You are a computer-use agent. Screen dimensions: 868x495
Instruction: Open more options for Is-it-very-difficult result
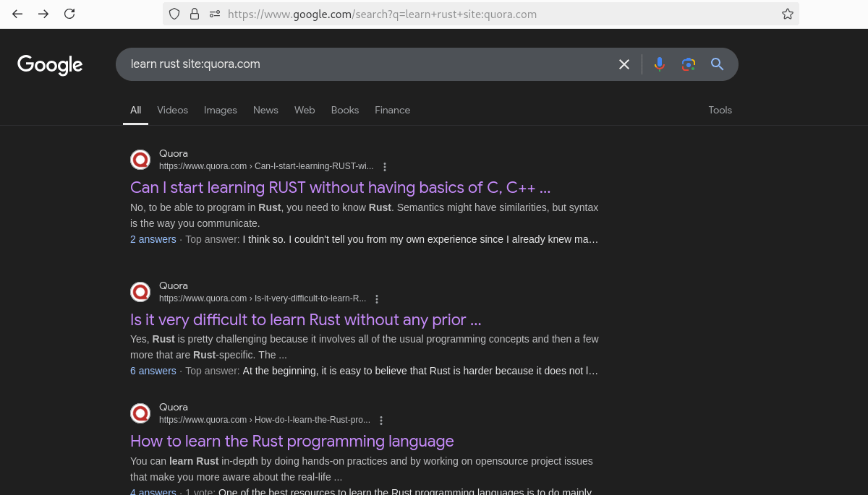click(377, 299)
